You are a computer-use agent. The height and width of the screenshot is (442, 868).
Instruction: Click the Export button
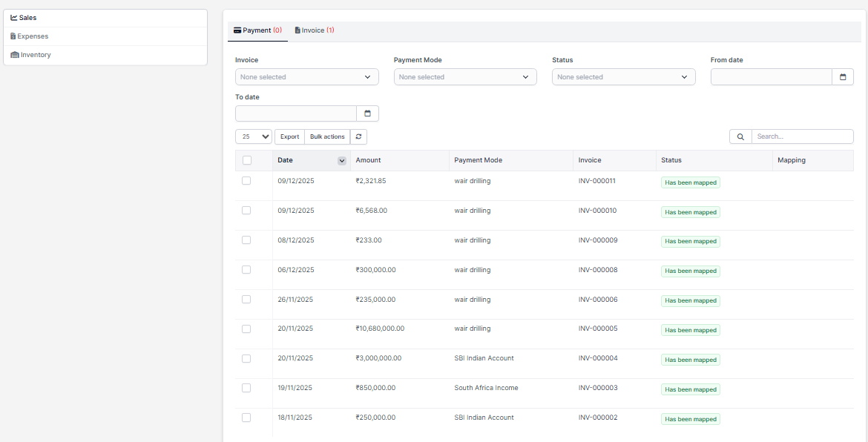point(289,136)
